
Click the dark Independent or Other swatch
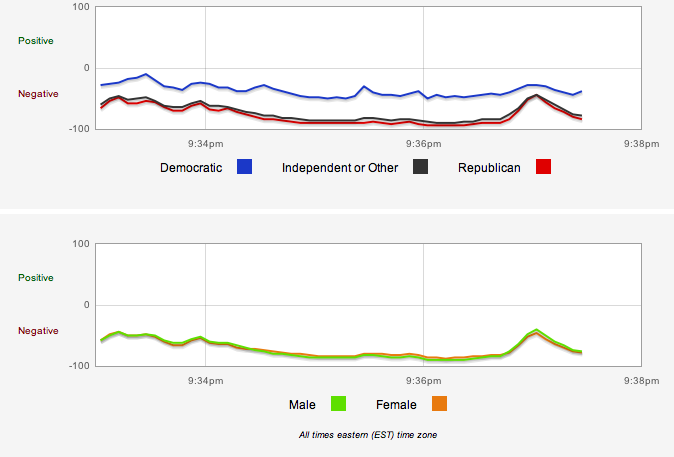click(420, 166)
